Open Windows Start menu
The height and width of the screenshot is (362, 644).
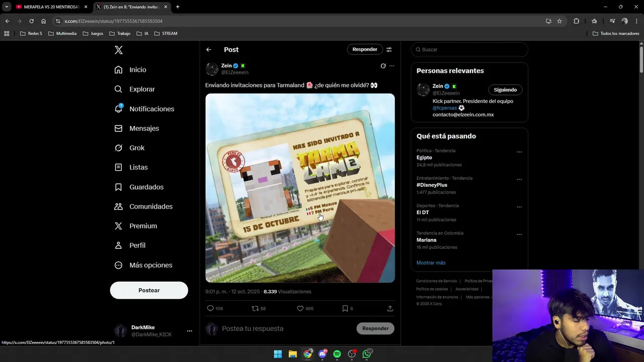pyautogui.click(x=278, y=354)
